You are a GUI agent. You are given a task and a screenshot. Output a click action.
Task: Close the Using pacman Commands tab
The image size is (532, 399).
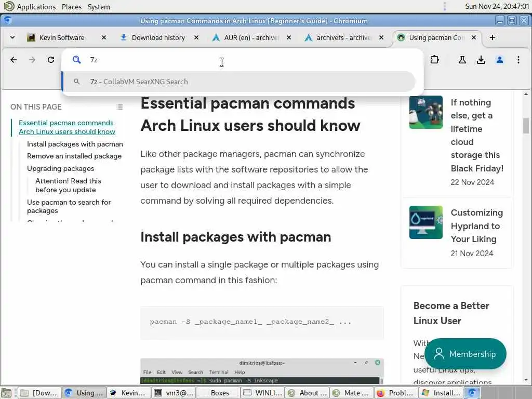(x=474, y=37)
